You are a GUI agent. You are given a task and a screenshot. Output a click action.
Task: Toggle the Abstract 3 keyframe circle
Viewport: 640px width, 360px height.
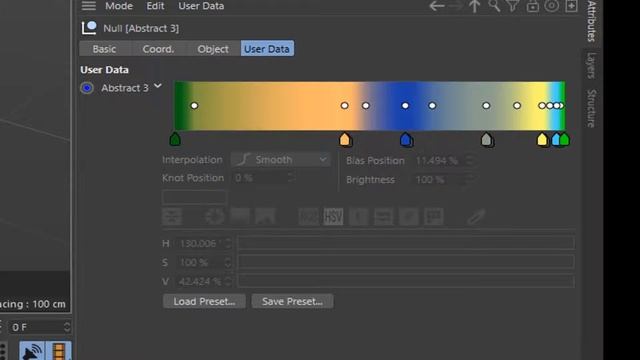(x=87, y=88)
